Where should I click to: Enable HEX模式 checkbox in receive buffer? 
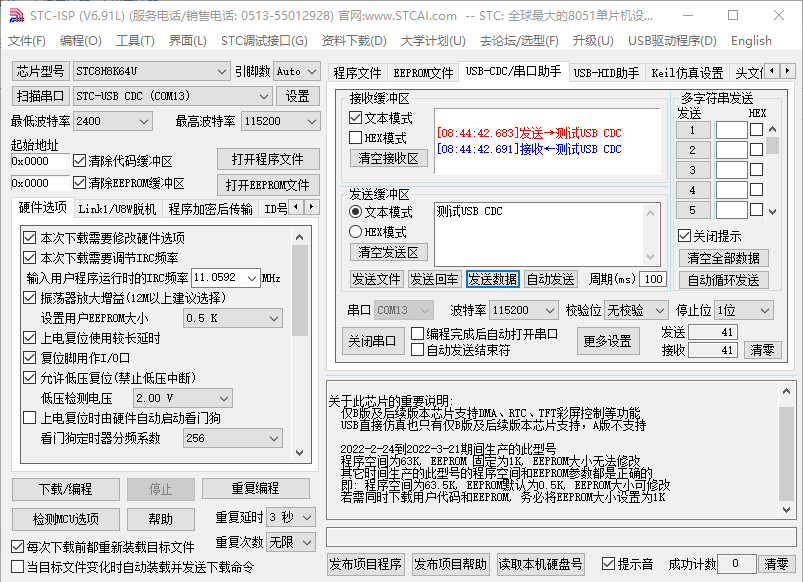click(x=355, y=137)
